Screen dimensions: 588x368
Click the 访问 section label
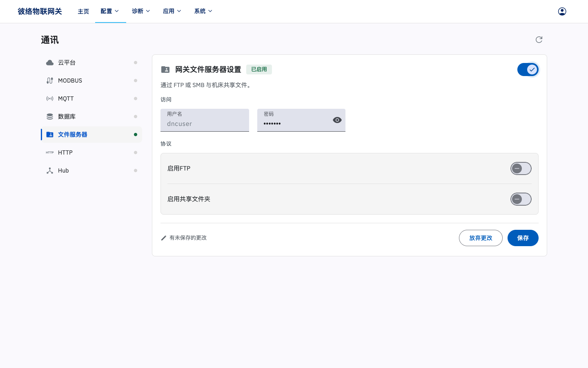pyautogui.click(x=166, y=100)
